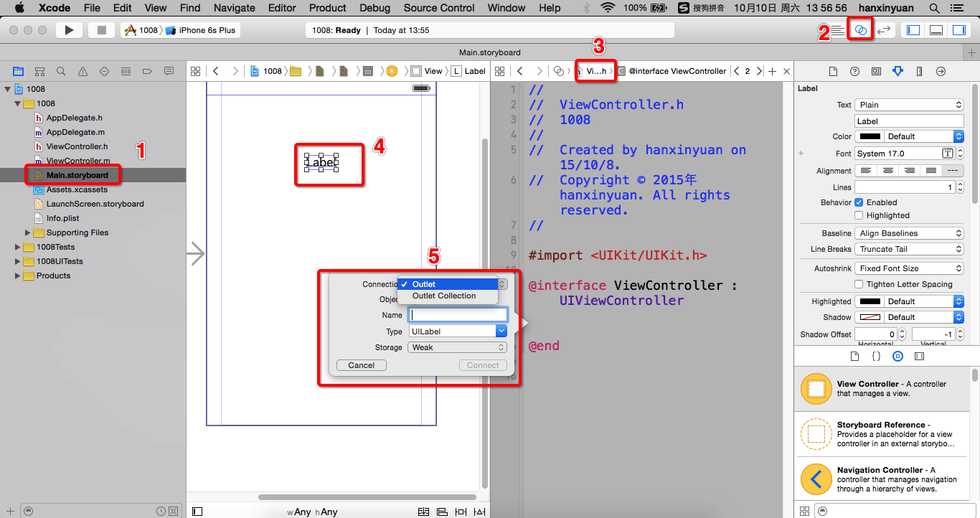Screen dimensions: 980x518
Task: Show the identity inspector
Action: 876,71
